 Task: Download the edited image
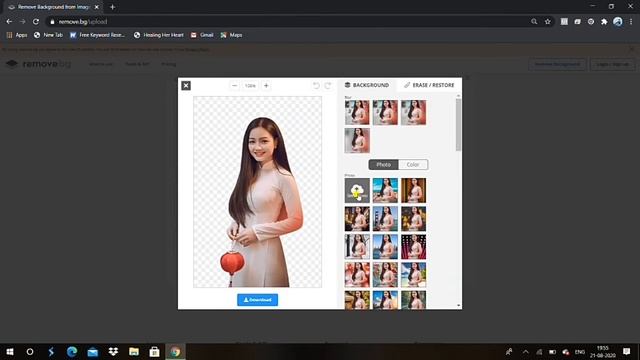click(x=258, y=300)
